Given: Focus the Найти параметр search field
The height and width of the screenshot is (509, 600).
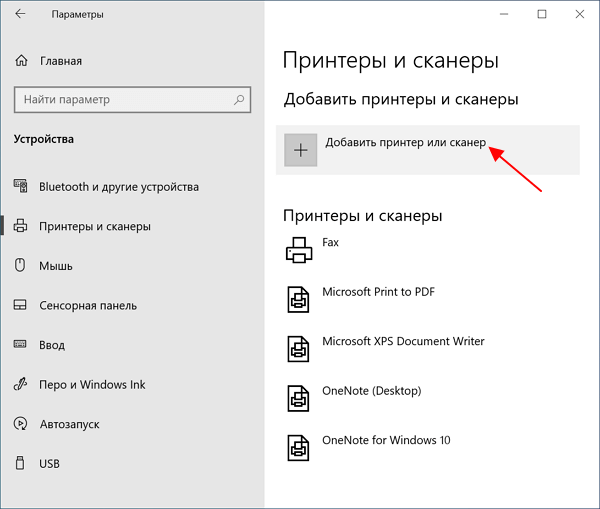Looking at the screenshot, I should click(x=132, y=100).
